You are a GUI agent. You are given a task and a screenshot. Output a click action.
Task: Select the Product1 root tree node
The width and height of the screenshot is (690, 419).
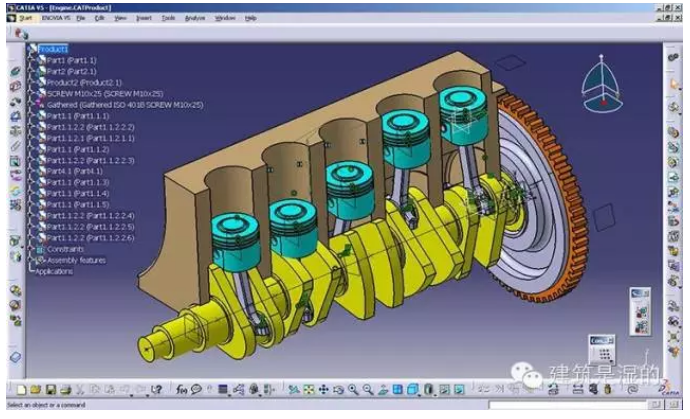tap(53, 49)
